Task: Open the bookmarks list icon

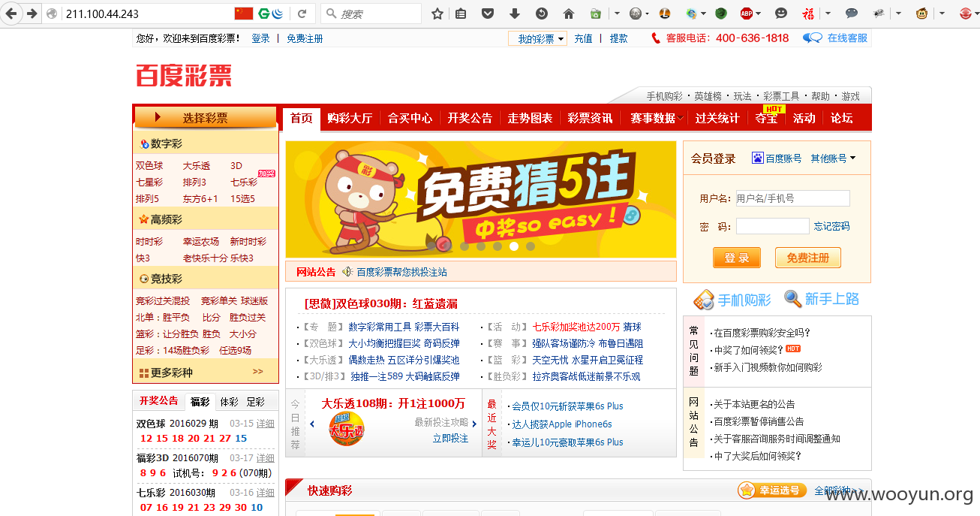Action: (x=461, y=14)
